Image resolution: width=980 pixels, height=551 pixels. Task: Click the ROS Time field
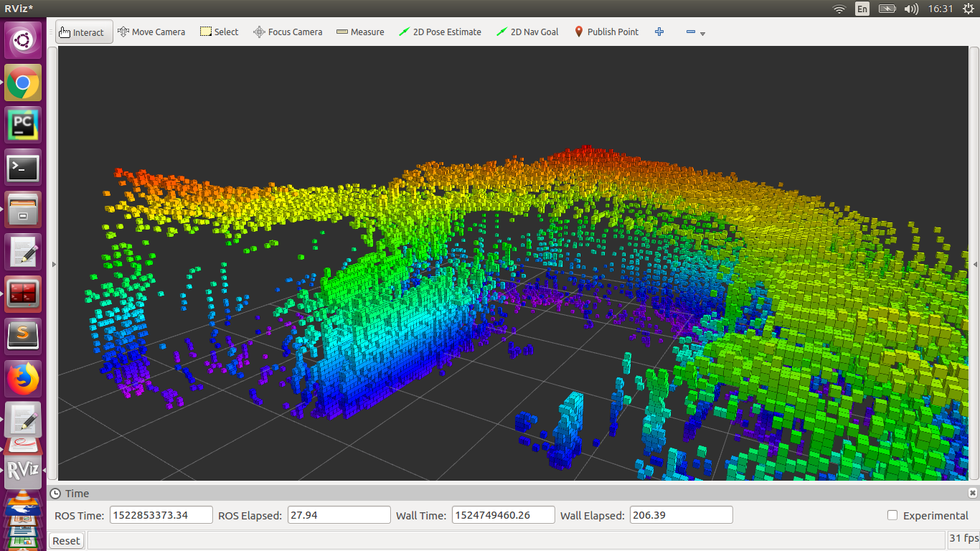(161, 515)
